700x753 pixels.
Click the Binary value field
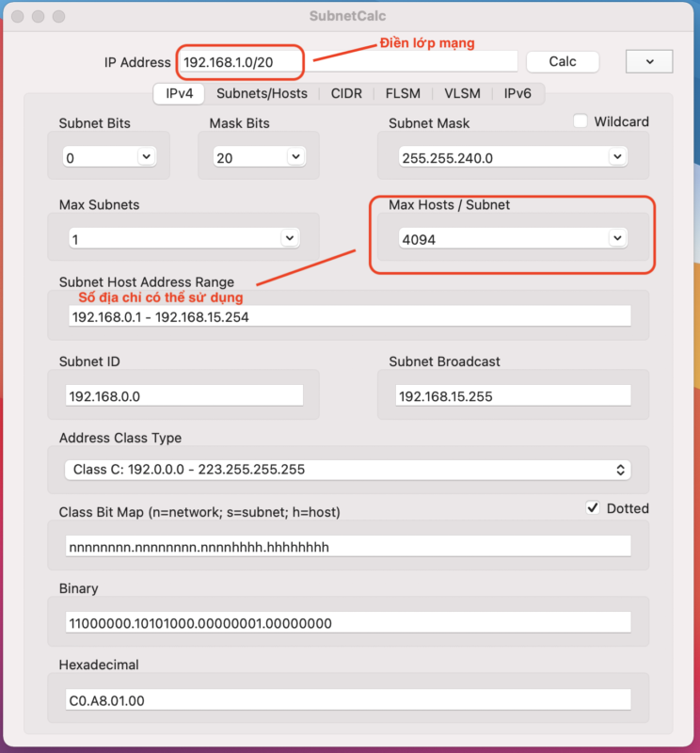(x=348, y=623)
